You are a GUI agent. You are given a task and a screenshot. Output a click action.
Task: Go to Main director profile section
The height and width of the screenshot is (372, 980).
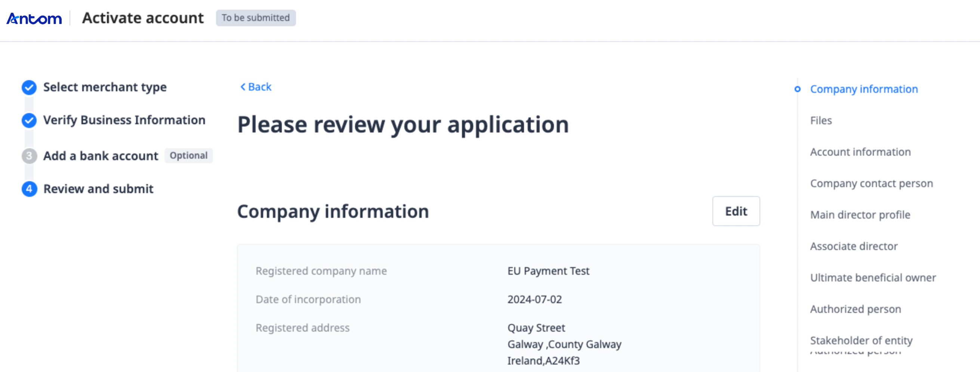(860, 215)
